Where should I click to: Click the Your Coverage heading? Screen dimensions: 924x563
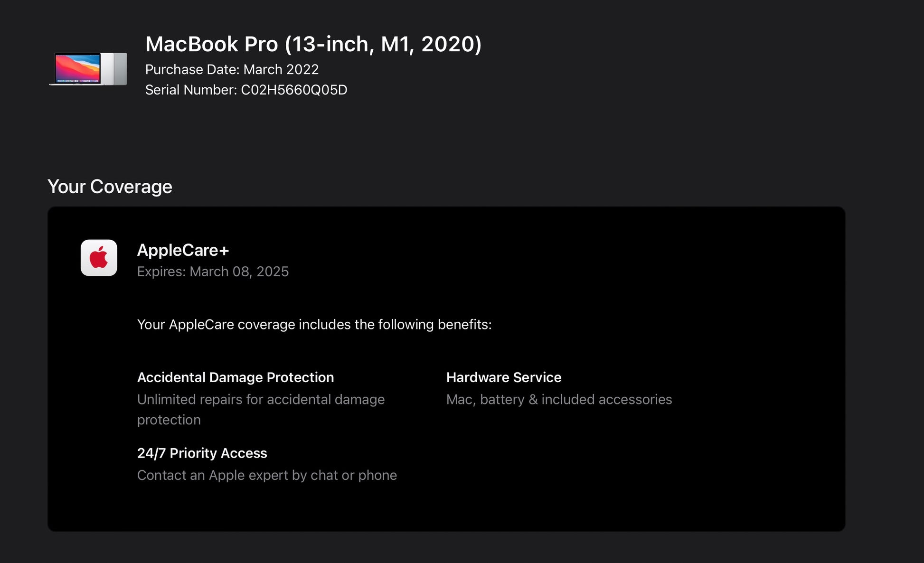point(110,187)
